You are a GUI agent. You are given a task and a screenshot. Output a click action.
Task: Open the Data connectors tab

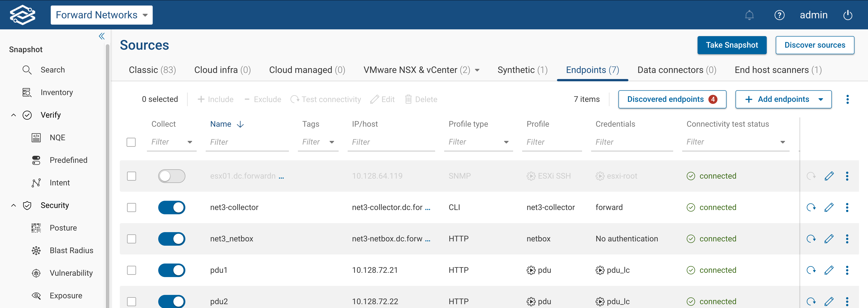677,70
